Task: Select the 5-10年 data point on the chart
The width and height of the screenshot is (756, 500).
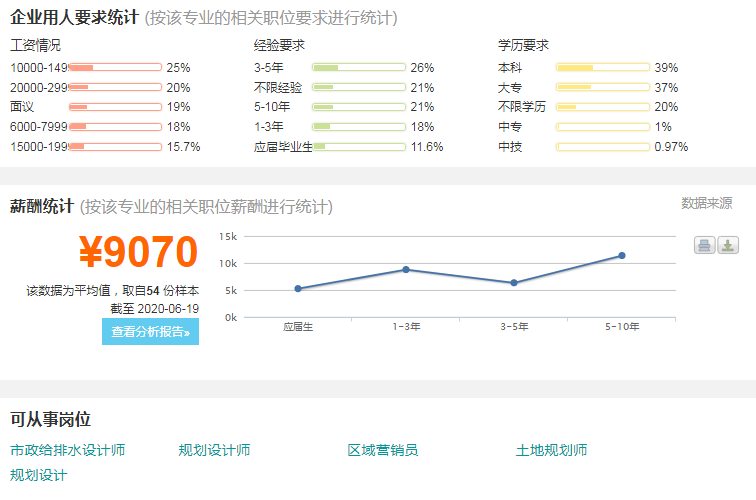Action: tap(622, 256)
